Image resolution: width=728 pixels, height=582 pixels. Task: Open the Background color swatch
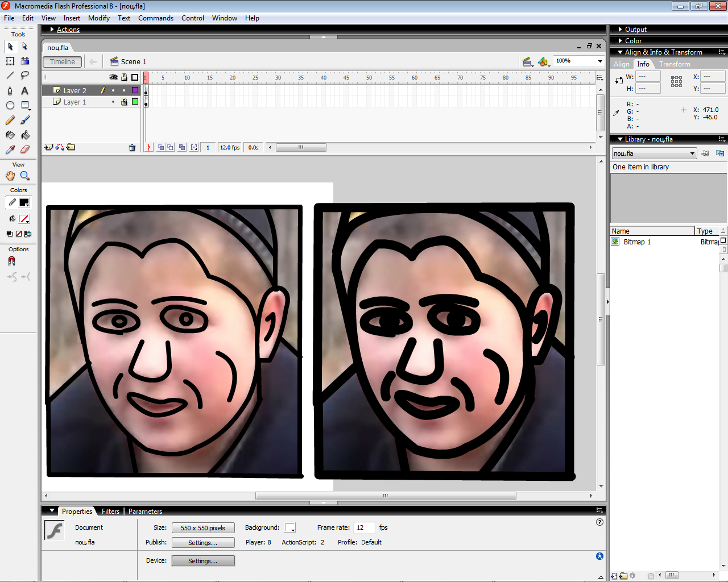[290, 528]
